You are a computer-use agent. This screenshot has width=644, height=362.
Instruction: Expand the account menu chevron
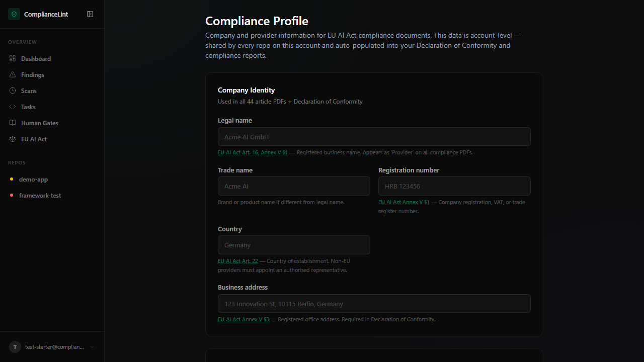tap(92, 347)
